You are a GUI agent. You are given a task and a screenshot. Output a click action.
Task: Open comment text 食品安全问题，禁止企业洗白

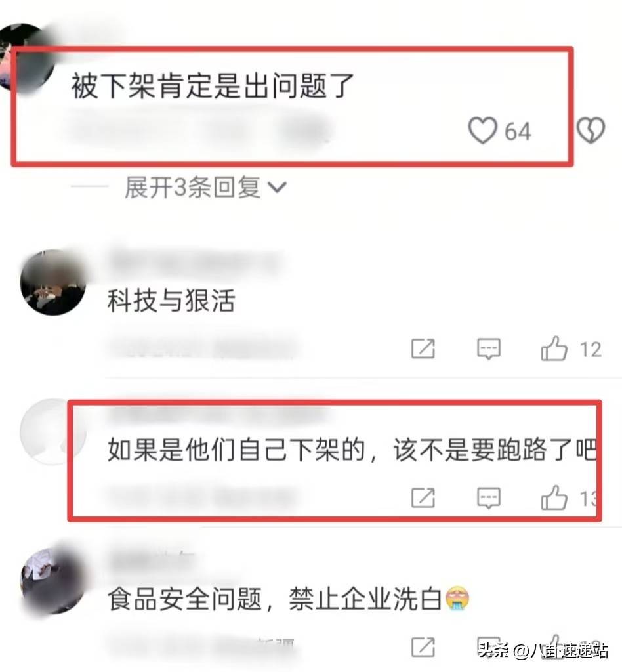click(x=274, y=599)
